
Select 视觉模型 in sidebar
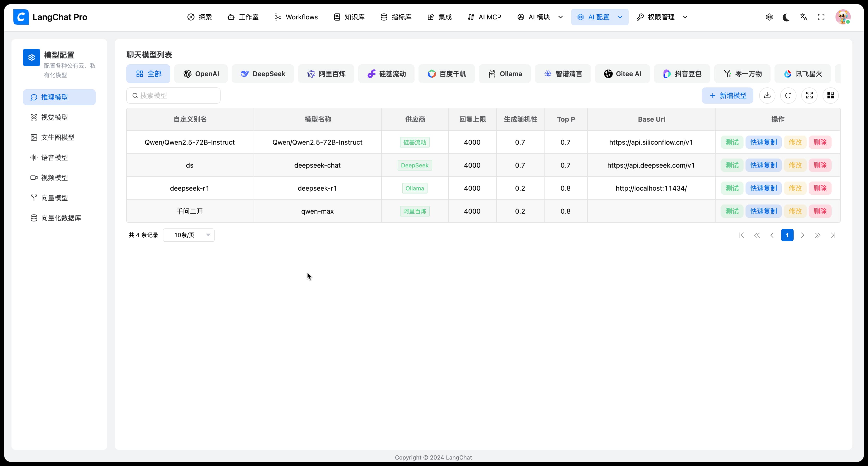pyautogui.click(x=59, y=117)
